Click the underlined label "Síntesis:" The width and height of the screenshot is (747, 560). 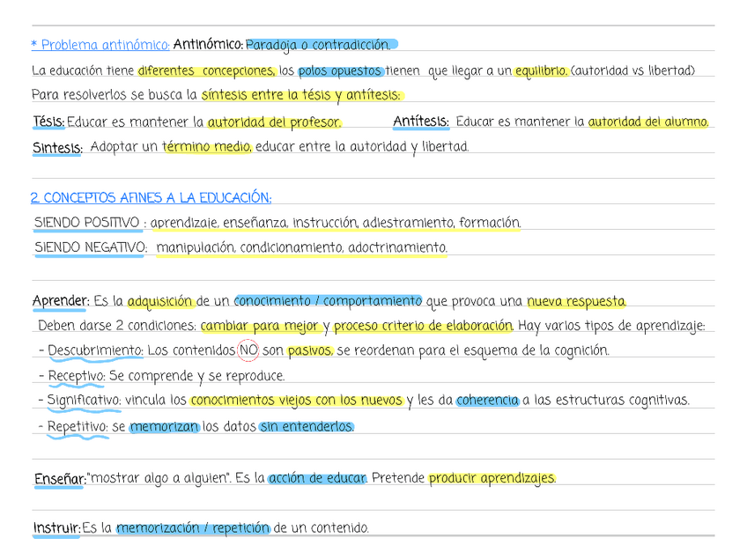[57, 148]
